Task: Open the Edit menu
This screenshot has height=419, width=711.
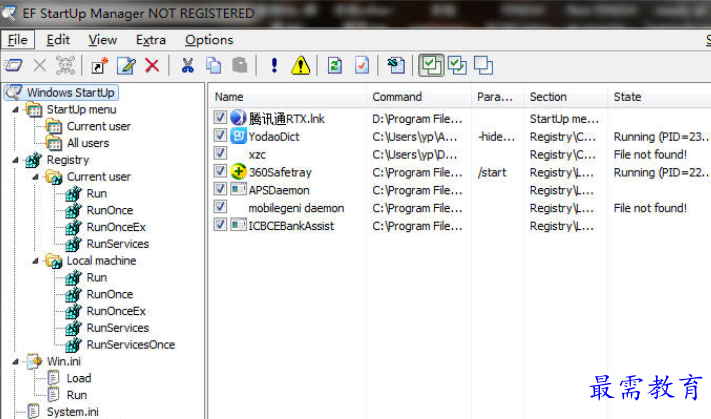Action: 58,40
